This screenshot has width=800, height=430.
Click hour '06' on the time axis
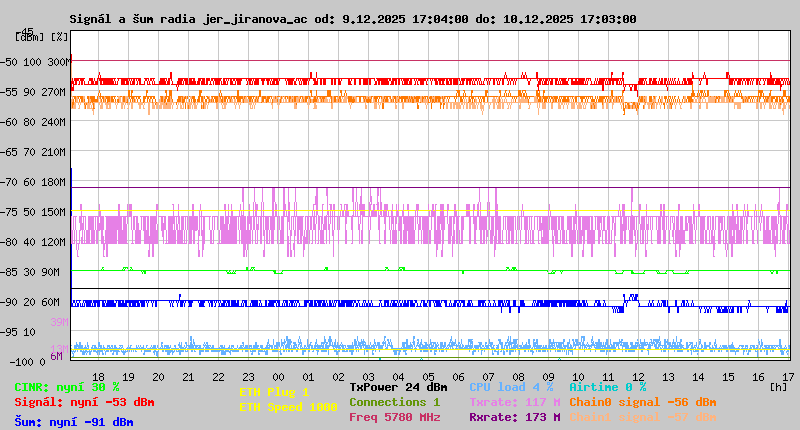[459, 377]
